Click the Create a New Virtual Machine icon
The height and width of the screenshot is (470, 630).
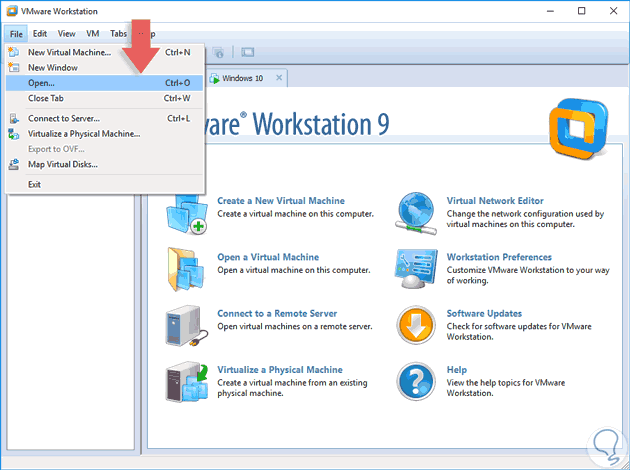[187, 214]
